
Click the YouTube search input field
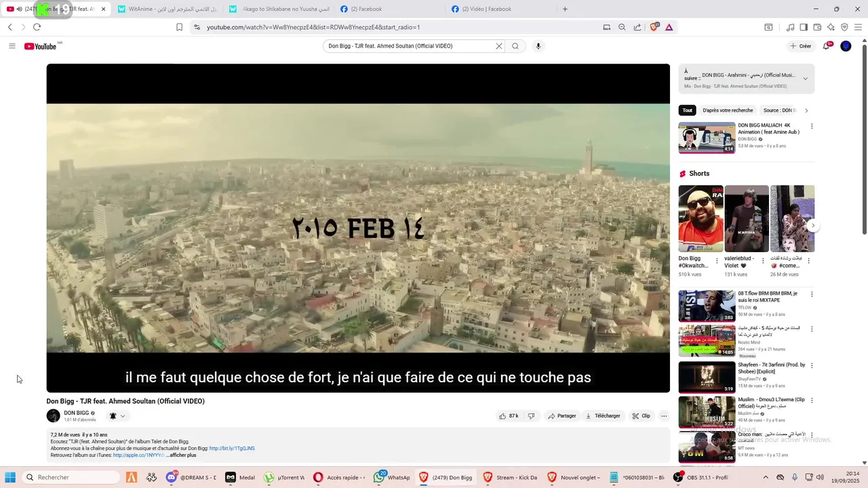pos(409,46)
